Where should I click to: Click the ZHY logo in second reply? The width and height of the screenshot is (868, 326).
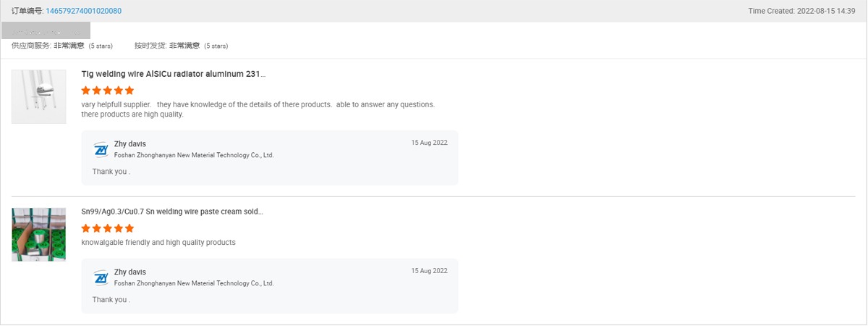101,277
